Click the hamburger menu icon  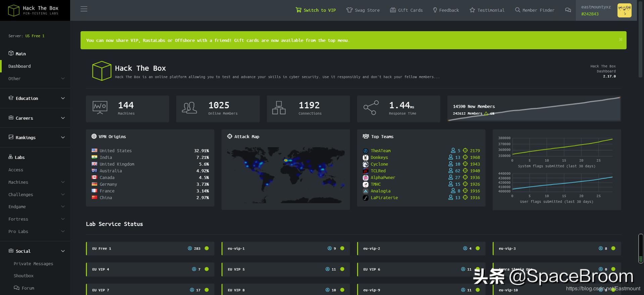tap(84, 9)
